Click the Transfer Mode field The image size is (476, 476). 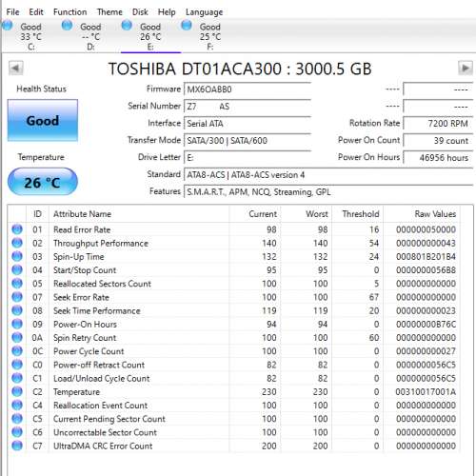pyautogui.click(x=248, y=140)
